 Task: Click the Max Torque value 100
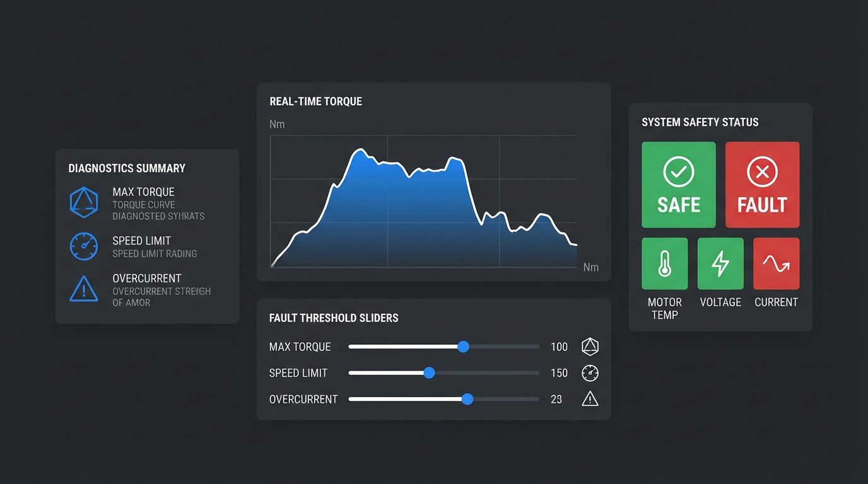[x=559, y=347]
